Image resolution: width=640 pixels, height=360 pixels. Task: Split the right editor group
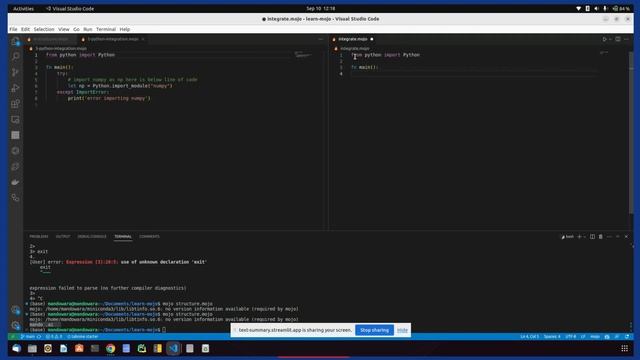point(618,39)
